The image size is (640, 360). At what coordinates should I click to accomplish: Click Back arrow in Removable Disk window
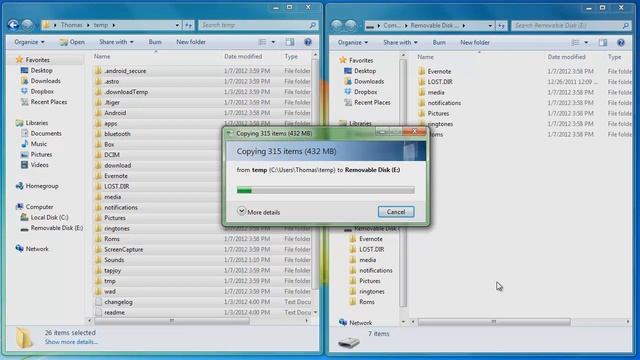337,25
